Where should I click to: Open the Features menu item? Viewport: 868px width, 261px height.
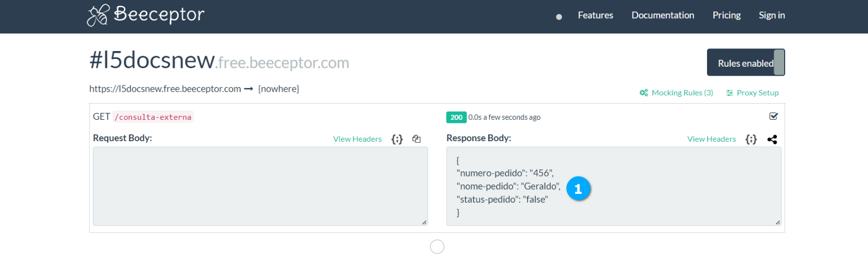coord(595,15)
